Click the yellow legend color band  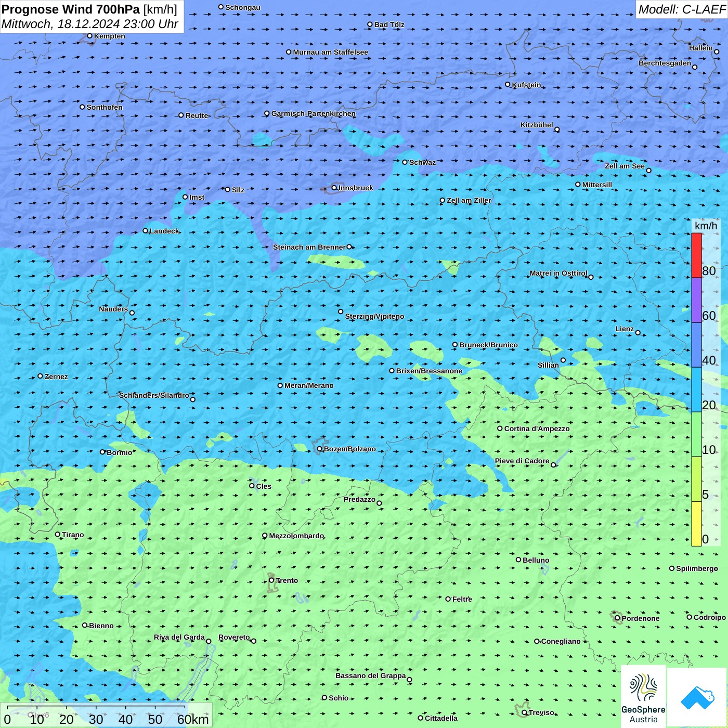(696, 524)
